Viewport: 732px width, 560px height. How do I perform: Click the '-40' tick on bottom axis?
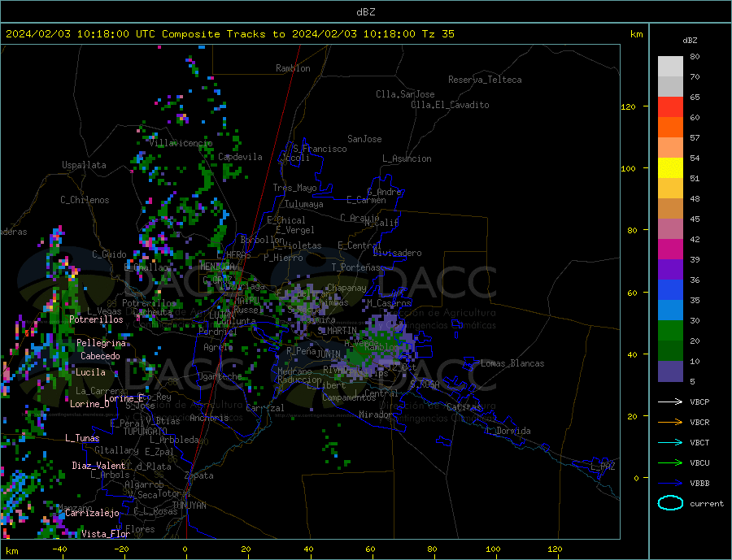[59, 549]
